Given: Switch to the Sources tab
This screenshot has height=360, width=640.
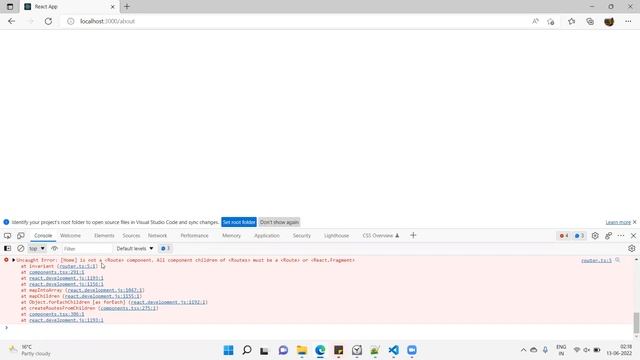Looking at the screenshot, I should pyautogui.click(x=131, y=236).
